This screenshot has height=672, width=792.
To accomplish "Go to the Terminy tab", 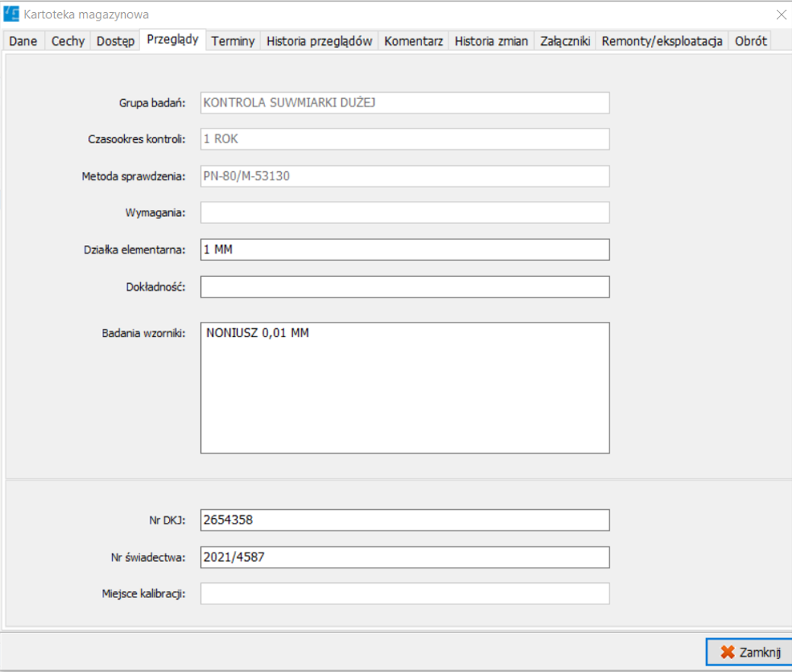I will (x=233, y=41).
